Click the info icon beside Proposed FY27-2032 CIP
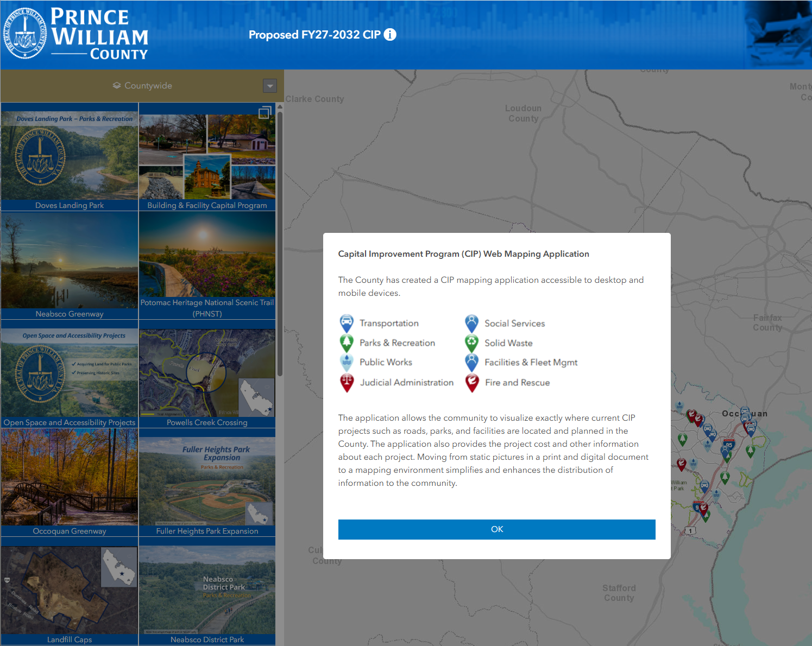 pyautogui.click(x=389, y=34)
